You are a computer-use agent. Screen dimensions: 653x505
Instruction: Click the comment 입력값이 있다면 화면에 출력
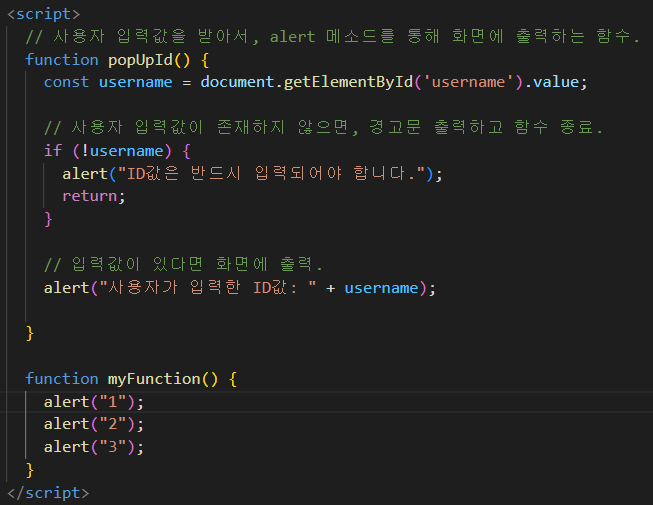click(x=184, y=265)
